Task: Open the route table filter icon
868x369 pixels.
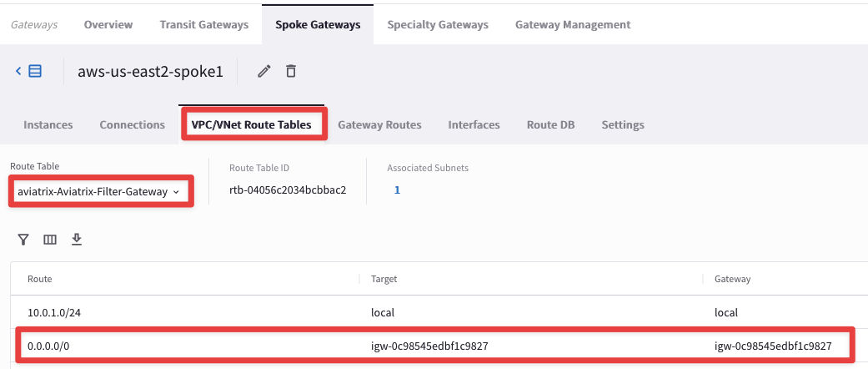Action: click(24, 240)
